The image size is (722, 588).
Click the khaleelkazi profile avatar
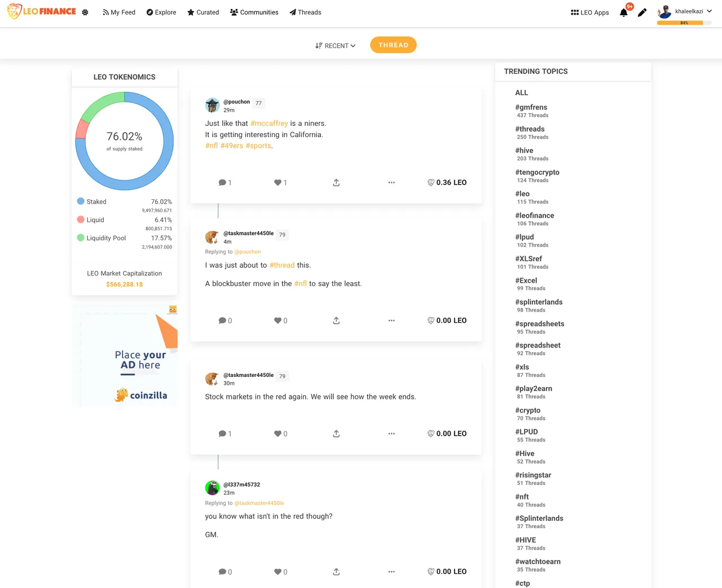[x=665, y=11]
